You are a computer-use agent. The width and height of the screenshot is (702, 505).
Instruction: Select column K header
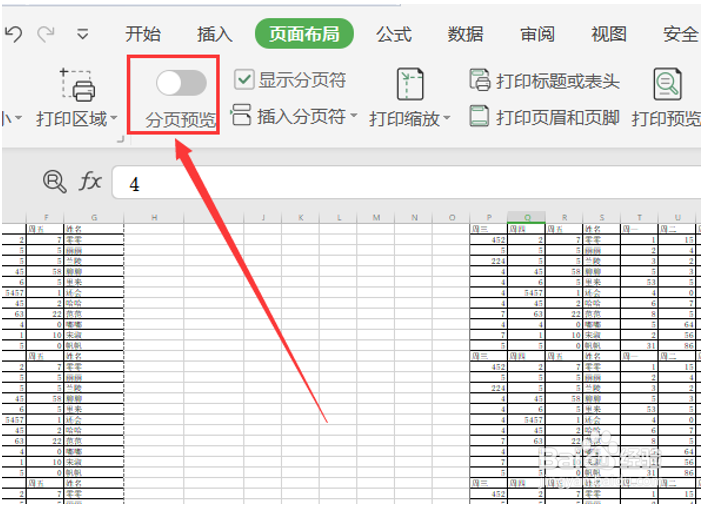click(301, 218)
